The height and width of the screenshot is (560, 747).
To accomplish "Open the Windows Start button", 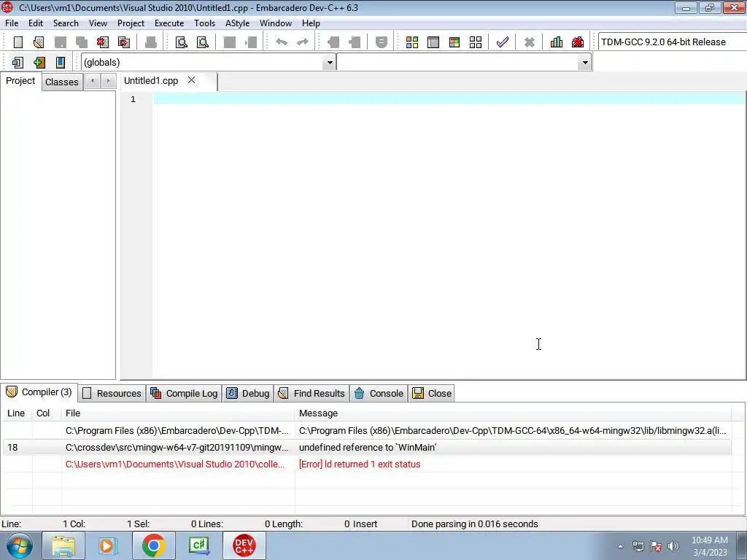I will (19, 545).
